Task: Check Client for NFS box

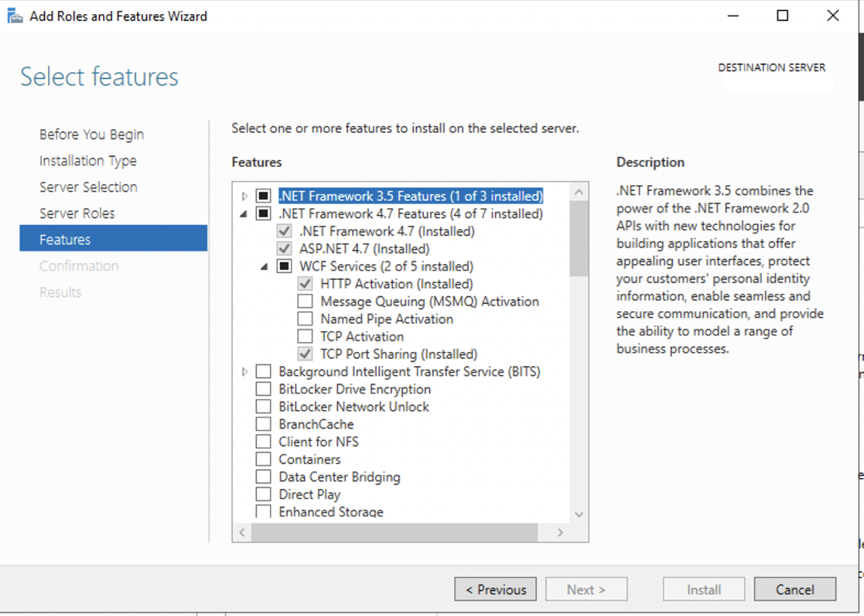Action: (x=263, y=442)
